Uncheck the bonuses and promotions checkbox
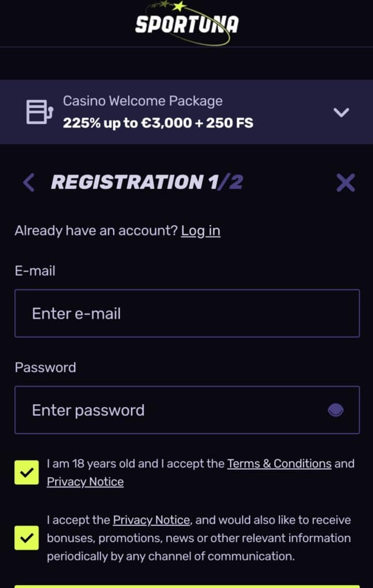 (x=26, y=537)
